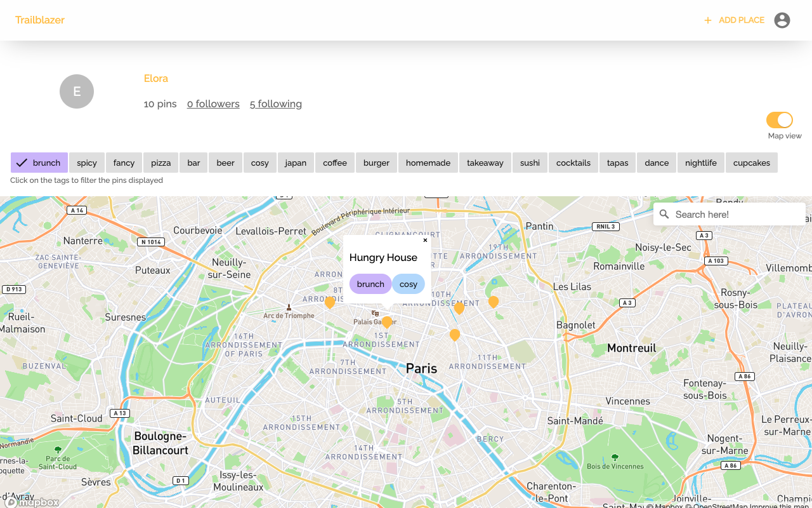Viewport: 812px width, 508px height.
Task: Select the homemade tag
Action: 428,163
